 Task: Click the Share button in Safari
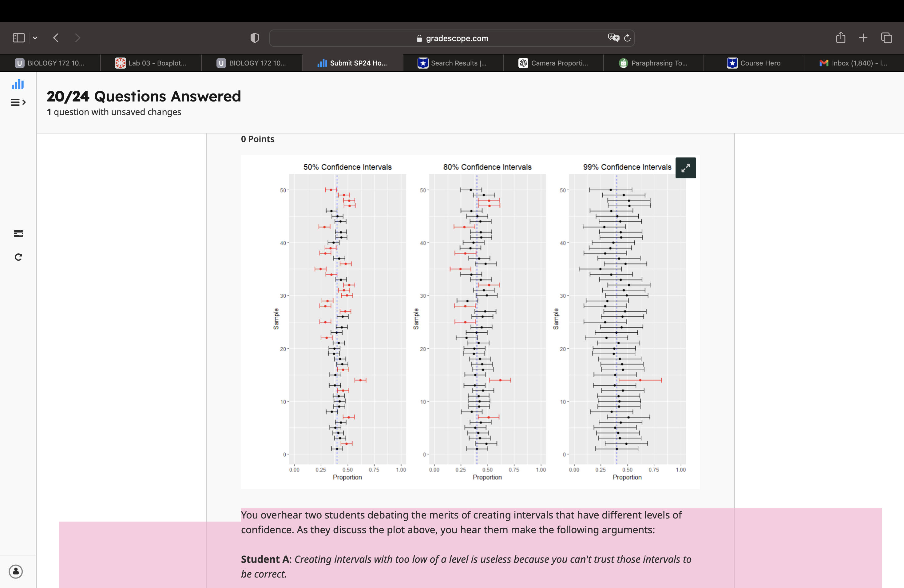(841, 38)
